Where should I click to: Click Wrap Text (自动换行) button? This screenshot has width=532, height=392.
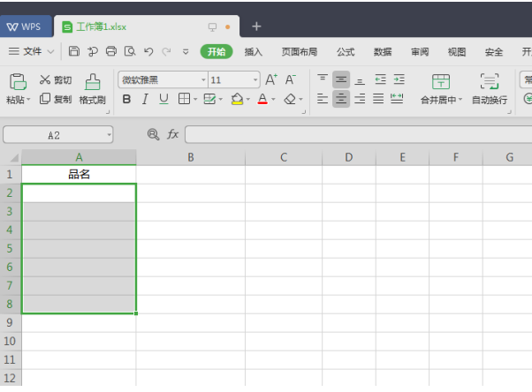pos(490,89)
